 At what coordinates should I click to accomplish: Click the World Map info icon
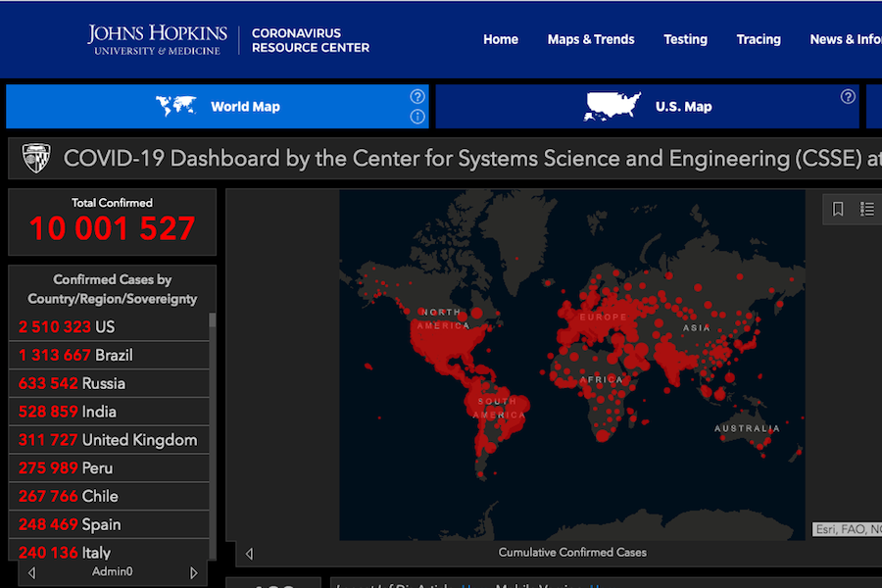point(417,117)
